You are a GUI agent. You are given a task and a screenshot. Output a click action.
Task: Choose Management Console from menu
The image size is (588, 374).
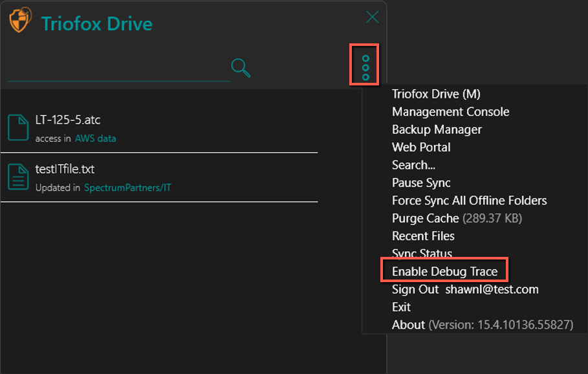pos(450,112)
